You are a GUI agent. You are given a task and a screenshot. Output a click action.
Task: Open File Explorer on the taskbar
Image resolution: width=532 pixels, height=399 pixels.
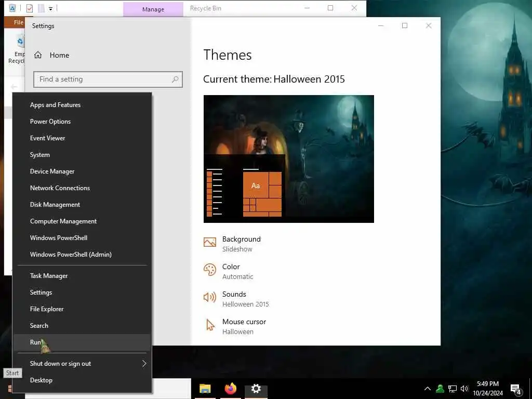point(205,389)
